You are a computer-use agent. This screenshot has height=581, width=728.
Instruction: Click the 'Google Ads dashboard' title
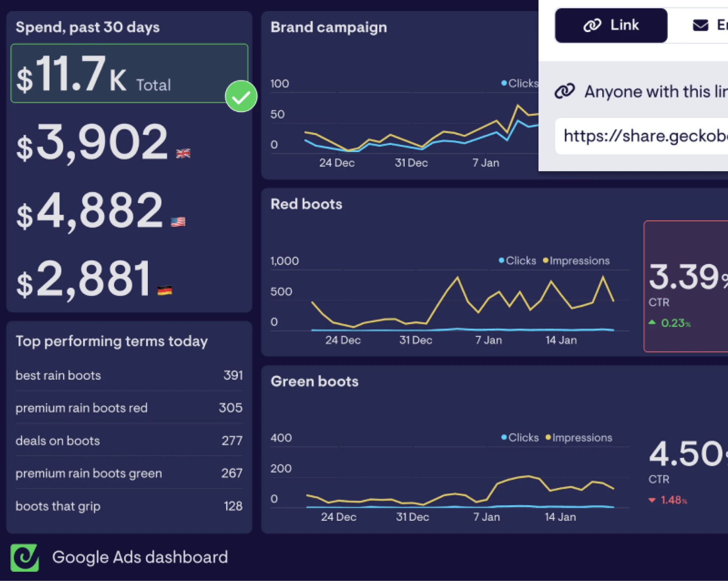click(x=140, y=557)
